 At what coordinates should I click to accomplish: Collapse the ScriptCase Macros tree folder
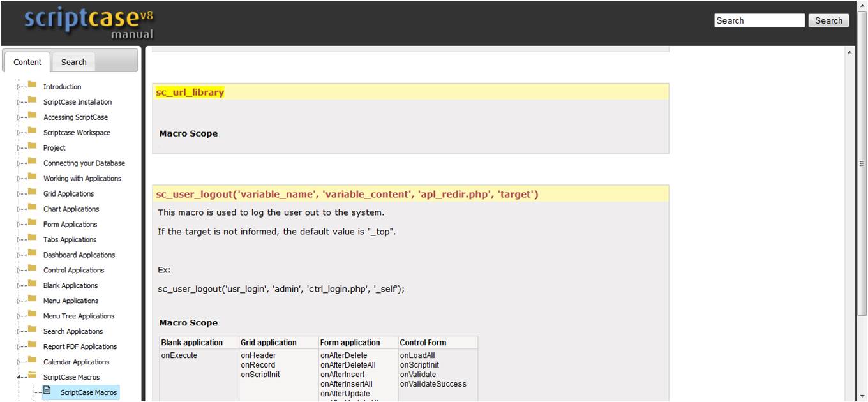click(x=19, y=378)
